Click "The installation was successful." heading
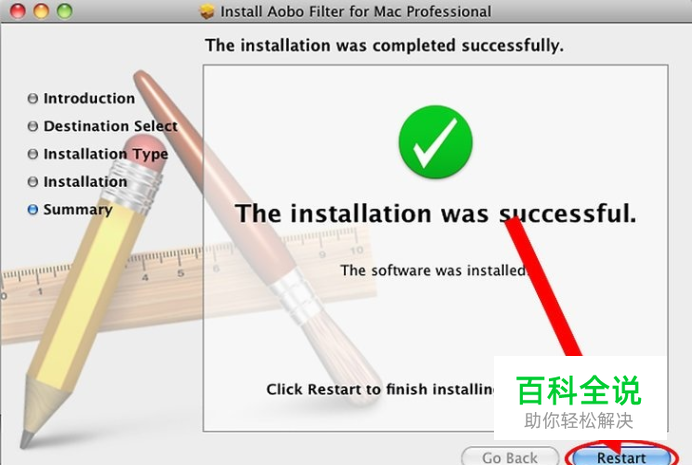This screenshot has height=465, width=692. tap(436, 214)
